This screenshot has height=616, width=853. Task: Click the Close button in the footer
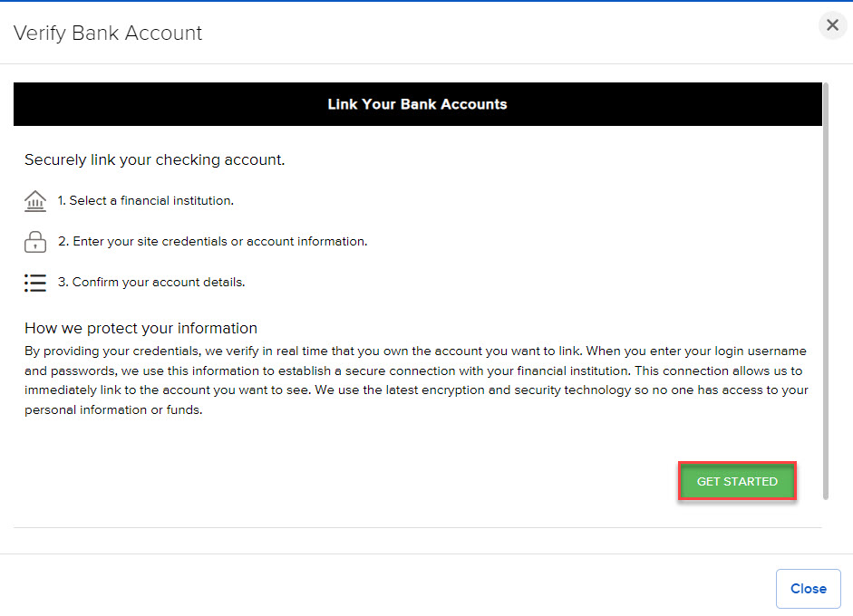tap(808, 589)
